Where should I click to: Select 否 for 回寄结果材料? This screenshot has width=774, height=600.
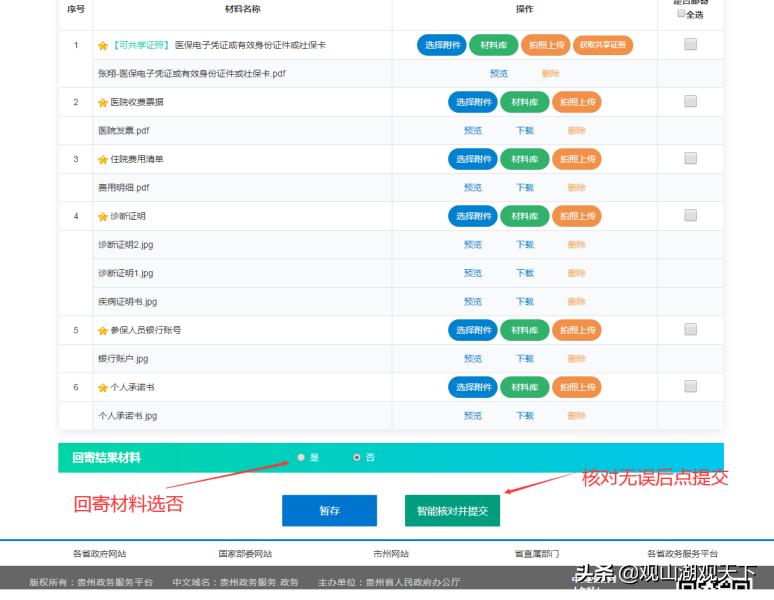[x=356, y=457]
